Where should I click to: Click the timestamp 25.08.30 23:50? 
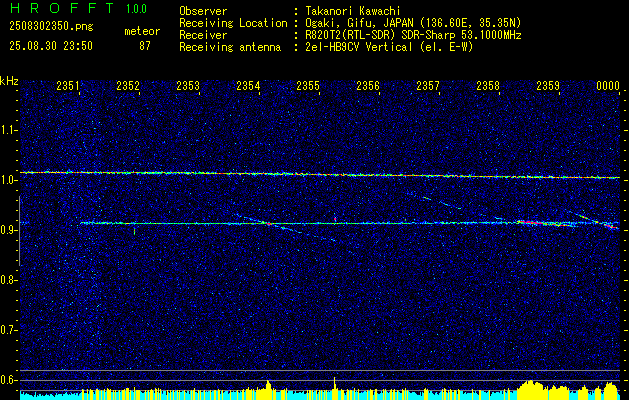click(51, 46)
